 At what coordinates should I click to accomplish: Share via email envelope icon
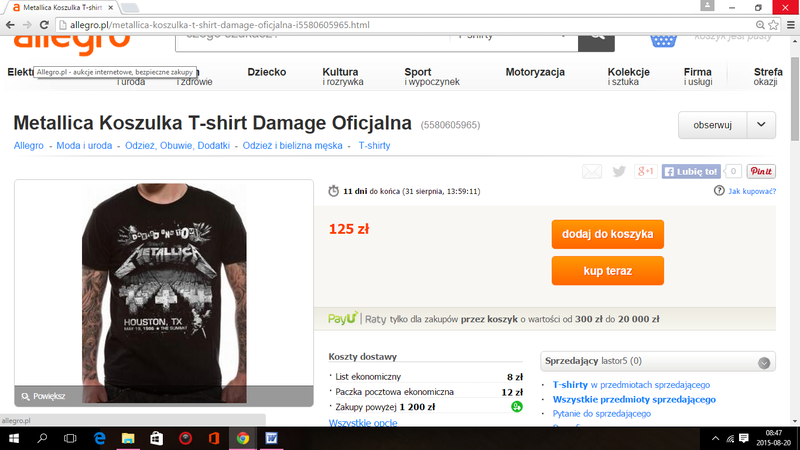592,171
